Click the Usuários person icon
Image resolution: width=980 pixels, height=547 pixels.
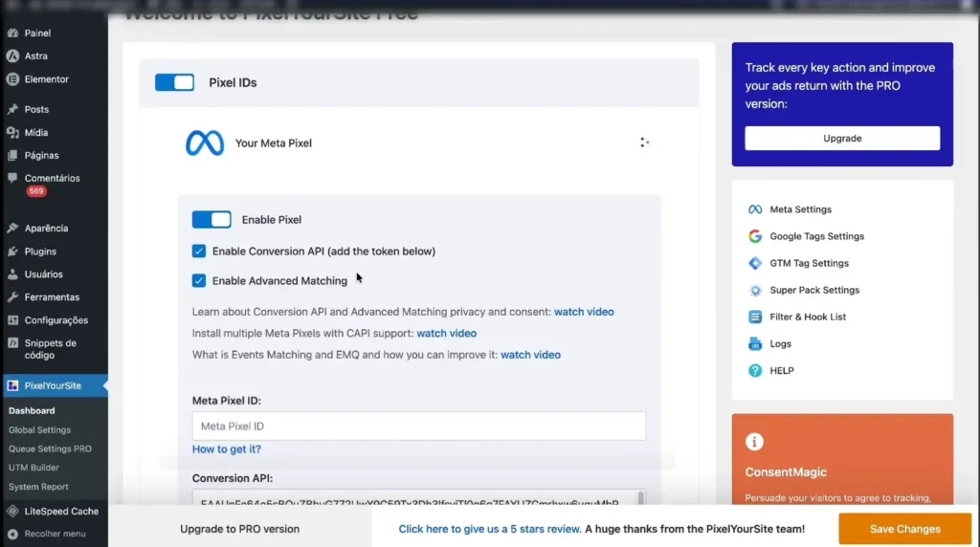(12, 274)
